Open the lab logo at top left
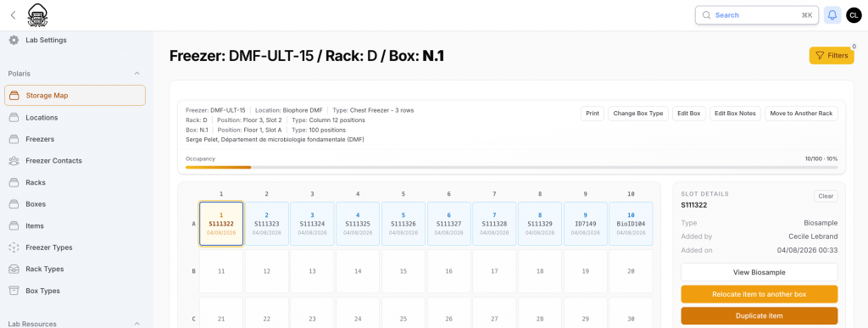 click(x=37, y=15)
